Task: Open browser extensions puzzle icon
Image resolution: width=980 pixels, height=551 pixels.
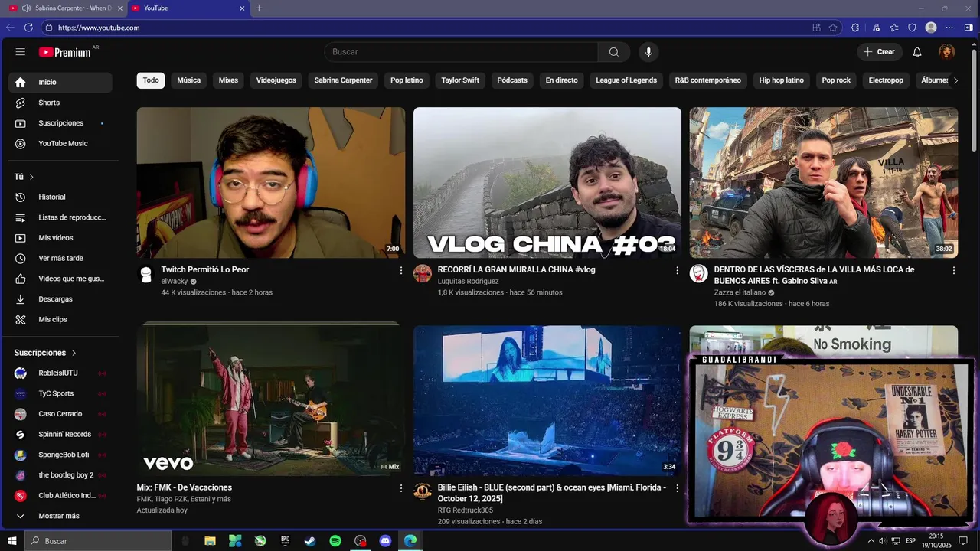Action: pos(855,28)
